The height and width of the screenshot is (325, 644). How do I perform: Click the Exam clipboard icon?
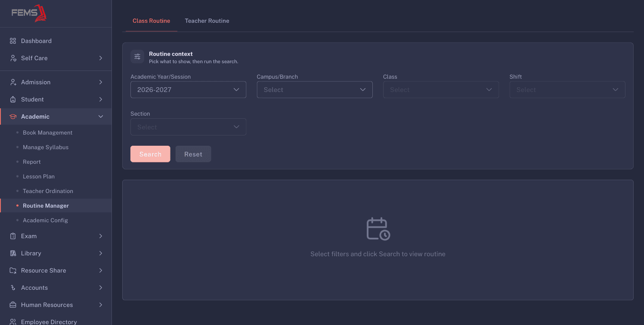[13, 236]
